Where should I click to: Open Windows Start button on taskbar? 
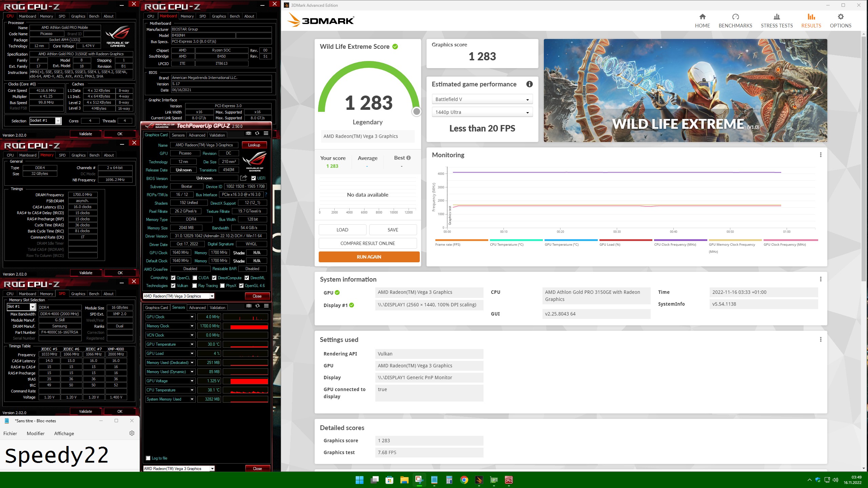coord(359,480)
